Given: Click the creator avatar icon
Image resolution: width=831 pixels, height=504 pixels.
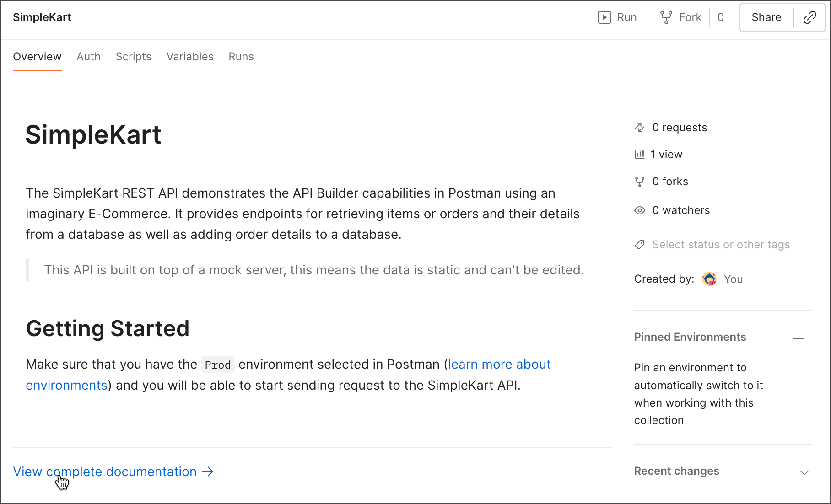Looking at the screenshot, I should tap(709, 279).
